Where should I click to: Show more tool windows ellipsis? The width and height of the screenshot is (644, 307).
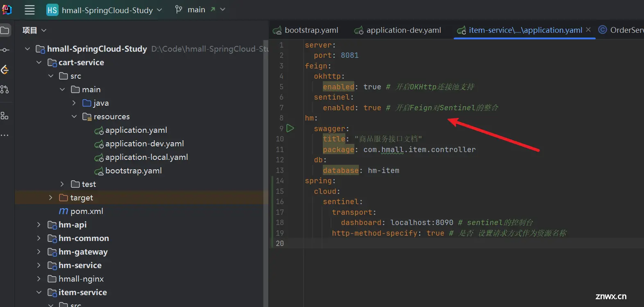5,135
